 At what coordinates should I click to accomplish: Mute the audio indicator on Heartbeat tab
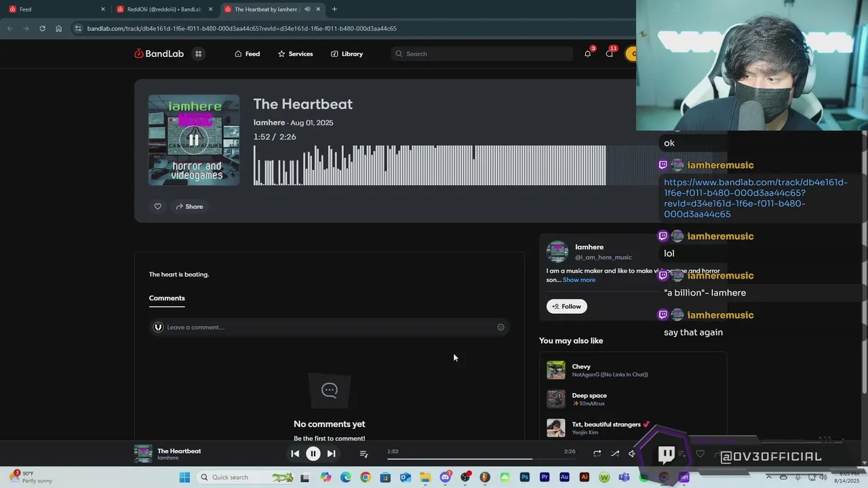coord(307,9)
